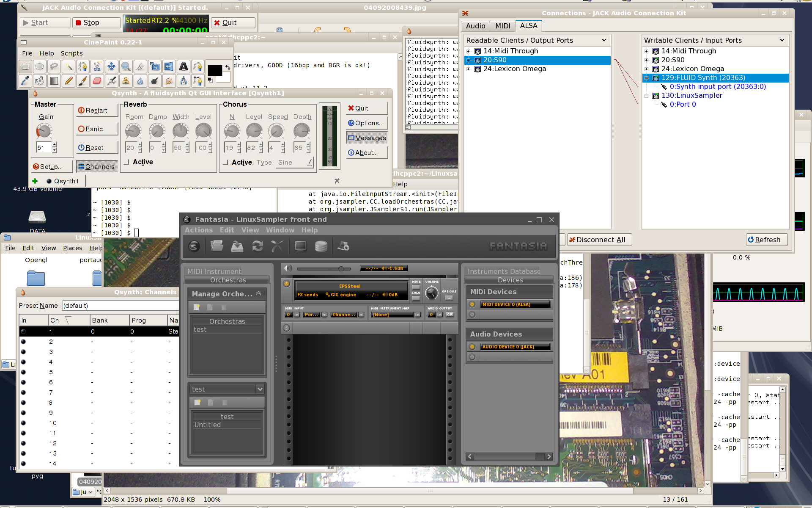
Task: Click Disconnect All in Connections window
Action: [x=599, y=240]
